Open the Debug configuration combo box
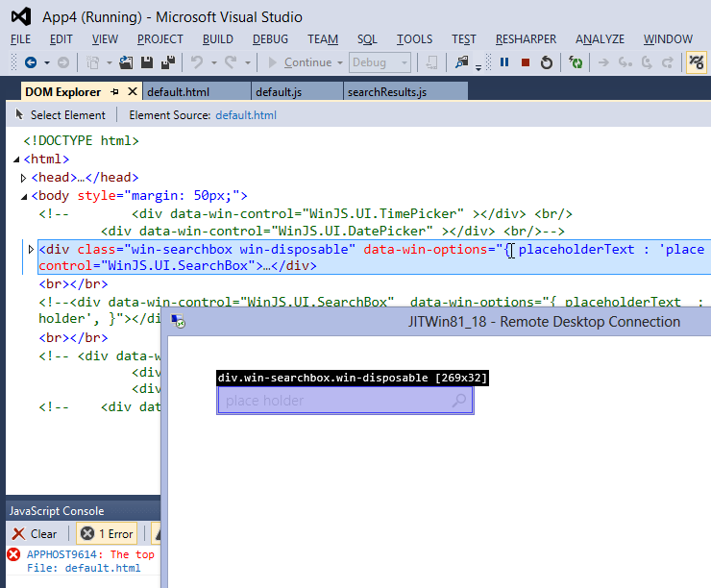 pyautogui.click(x=380, y=62)
